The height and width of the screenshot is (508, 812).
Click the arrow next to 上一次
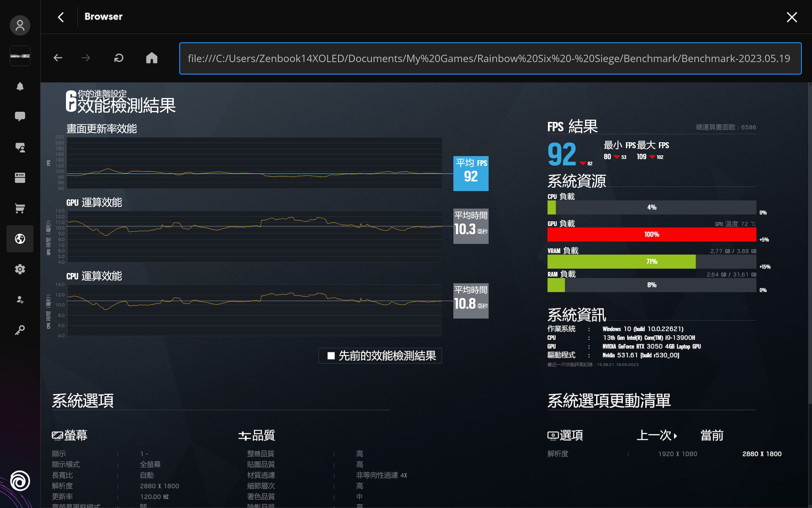(675, 436)
